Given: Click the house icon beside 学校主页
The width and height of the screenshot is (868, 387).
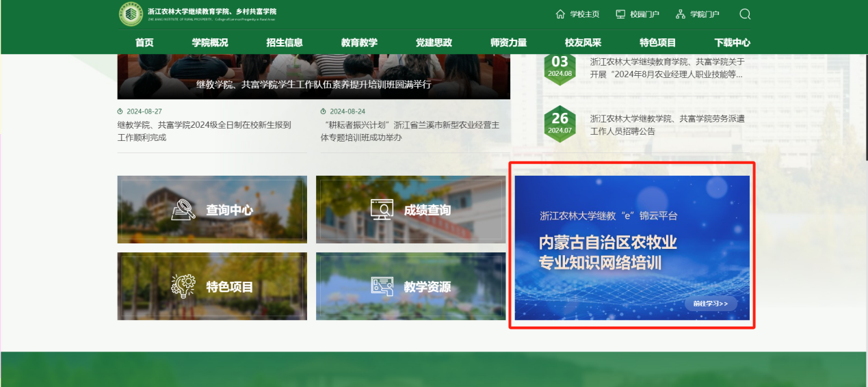Looking at the screenshot, I should click(560, 14).
